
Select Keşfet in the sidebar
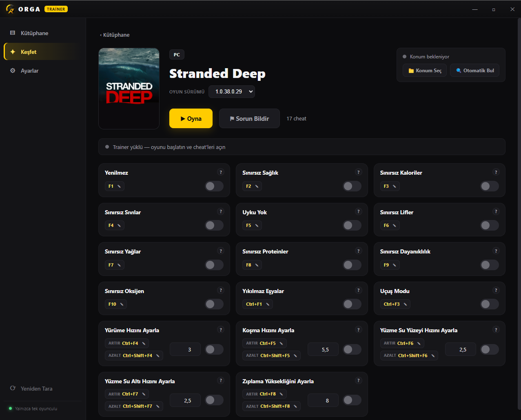coord(43,52)
